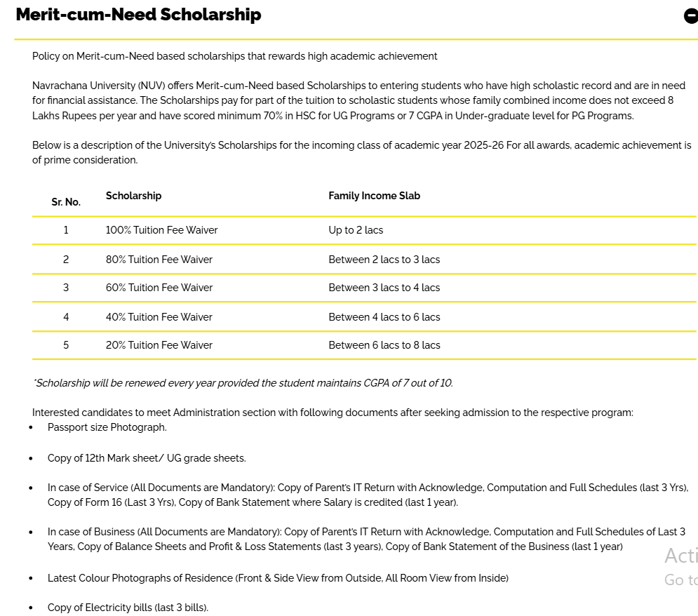This screenshot has height=616, width=698.
Task: Click the Sr. No. column header
Action: [66, 202]
